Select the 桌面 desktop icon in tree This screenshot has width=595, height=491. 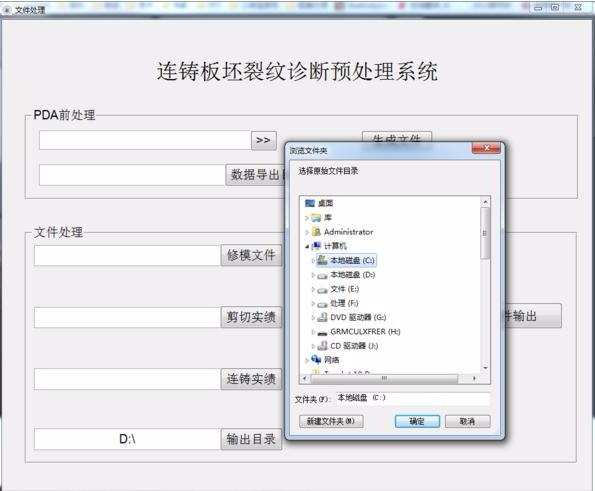pyautogui.click(x=310, y=203)
